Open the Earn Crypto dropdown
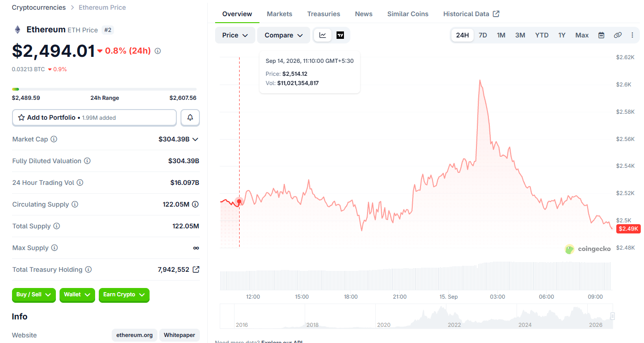The height and width of the screenshot is (343, 644). click(124, 295)
